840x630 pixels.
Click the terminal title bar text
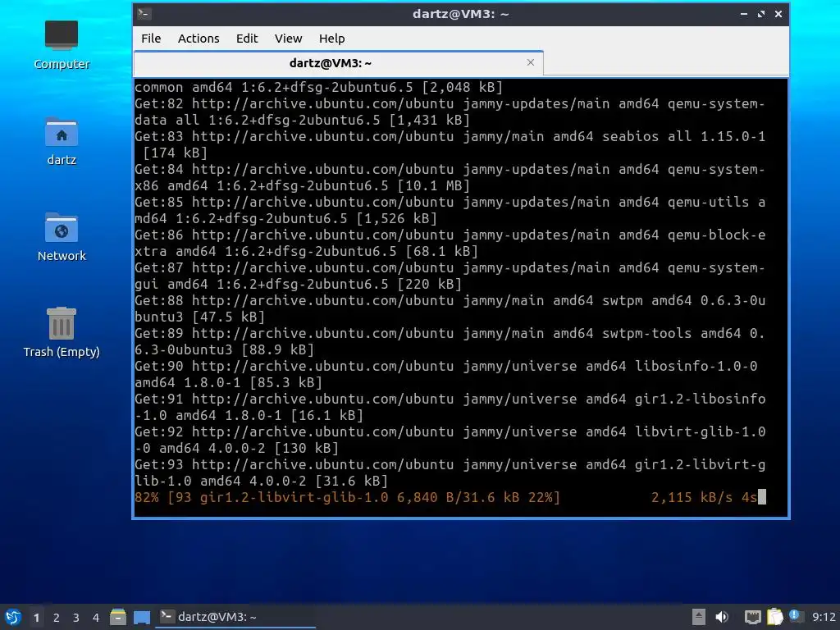point(460,14)
